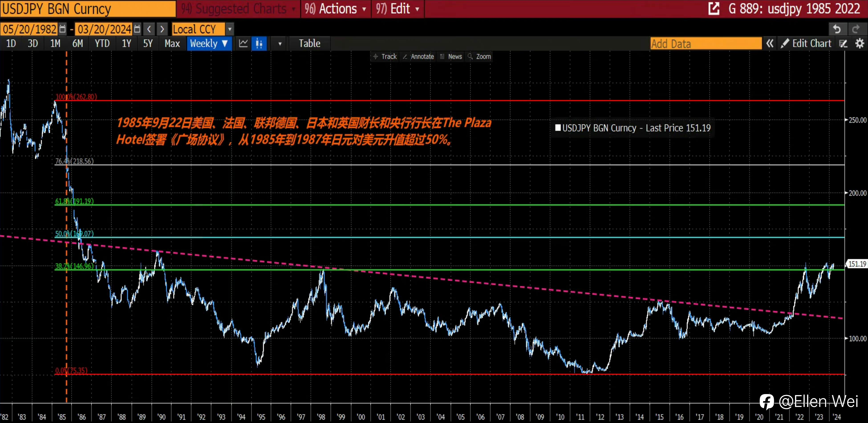
Task: Click the orange Plaza Accord annotation text
Action: point(304,131)
